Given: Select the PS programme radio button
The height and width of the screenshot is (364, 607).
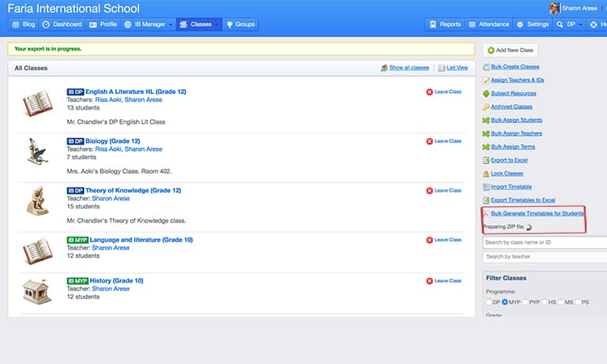Looking at the screenshot, I should [578, 302].
